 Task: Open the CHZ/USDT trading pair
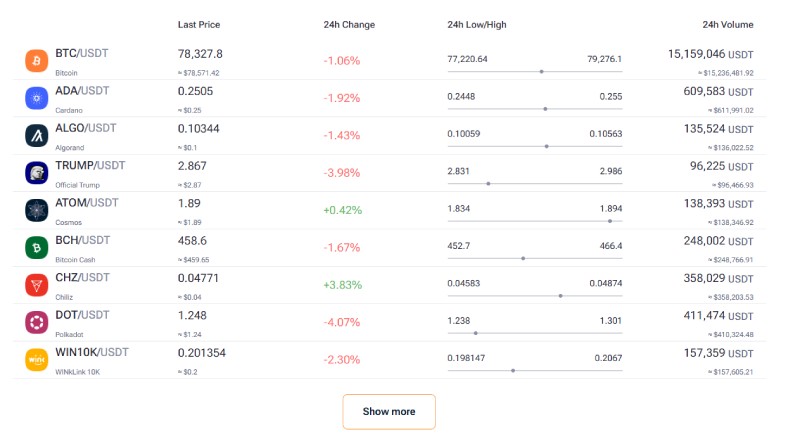tap(82, 277)
